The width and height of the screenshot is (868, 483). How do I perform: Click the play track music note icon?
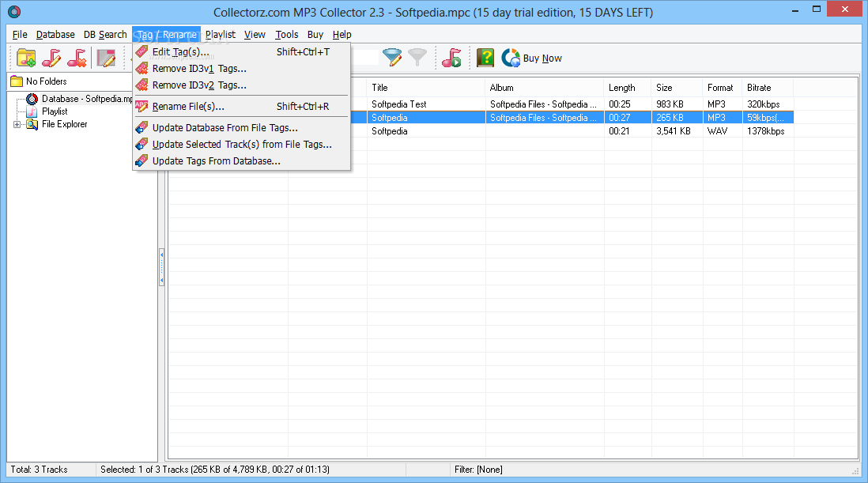[451, 58]
